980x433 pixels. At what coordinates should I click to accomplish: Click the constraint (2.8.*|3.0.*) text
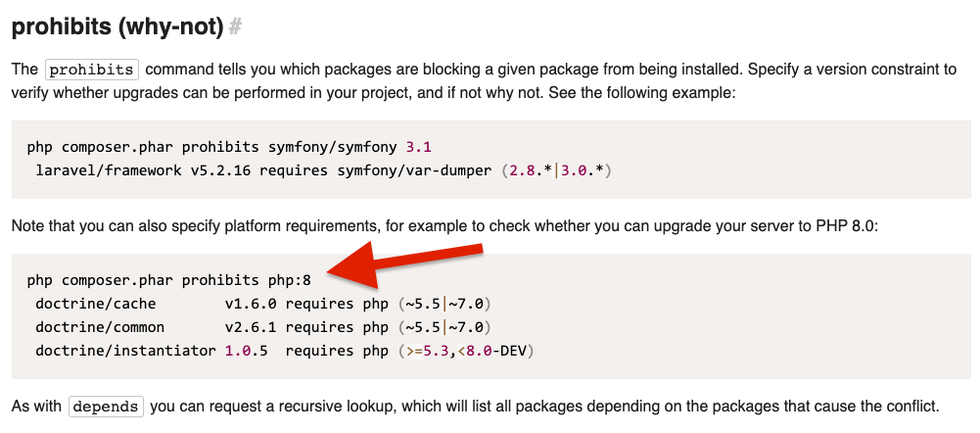[556, 170]
